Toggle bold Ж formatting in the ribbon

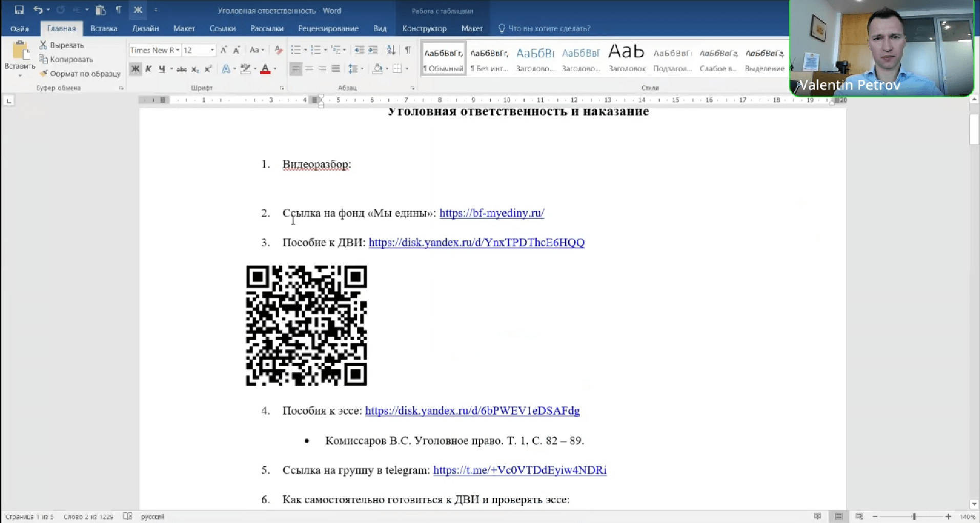click(135, 69)
